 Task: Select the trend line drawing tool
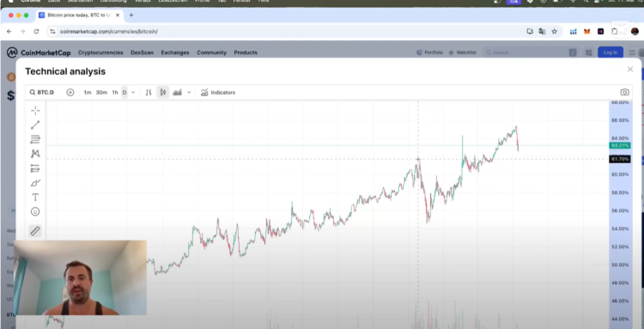pos(35,125)
